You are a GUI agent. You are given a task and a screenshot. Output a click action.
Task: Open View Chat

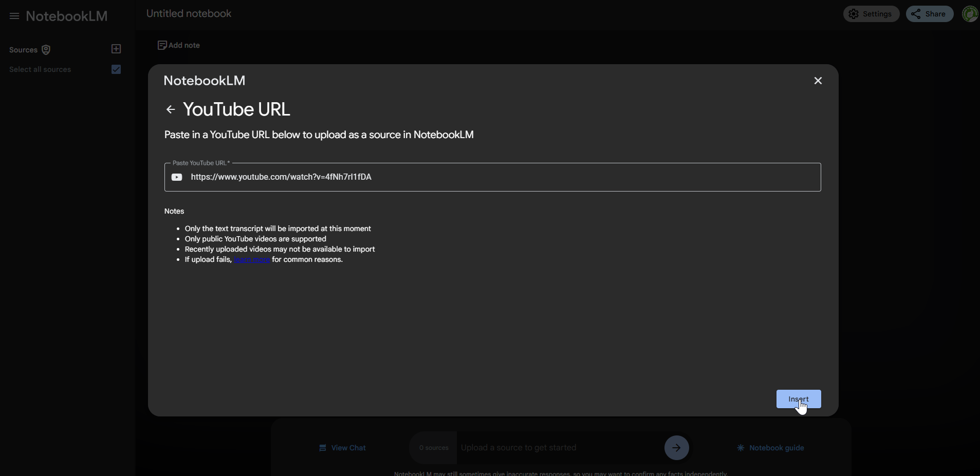(x=342, y=448)
